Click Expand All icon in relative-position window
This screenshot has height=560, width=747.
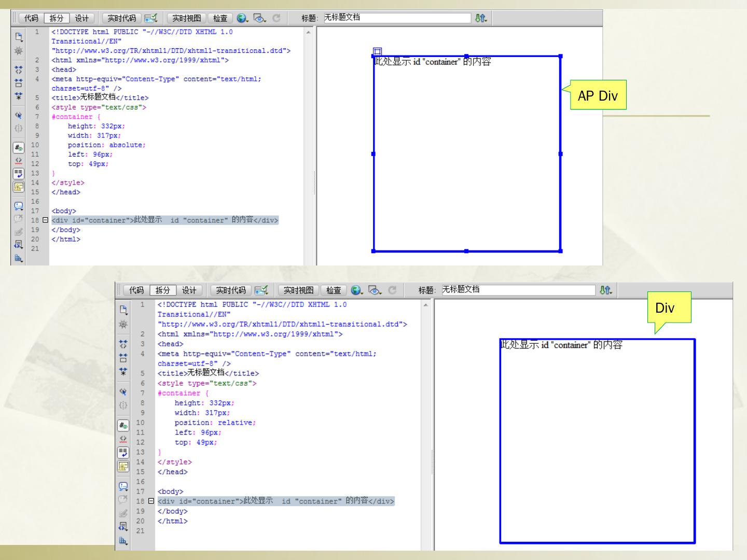[123, 371]
